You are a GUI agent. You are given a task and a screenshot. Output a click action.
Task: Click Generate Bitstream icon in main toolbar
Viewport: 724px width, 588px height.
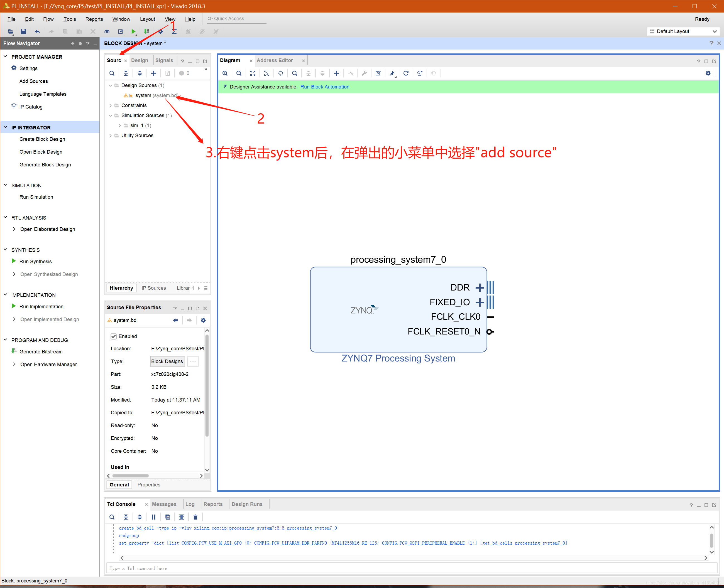pos(146,31)
